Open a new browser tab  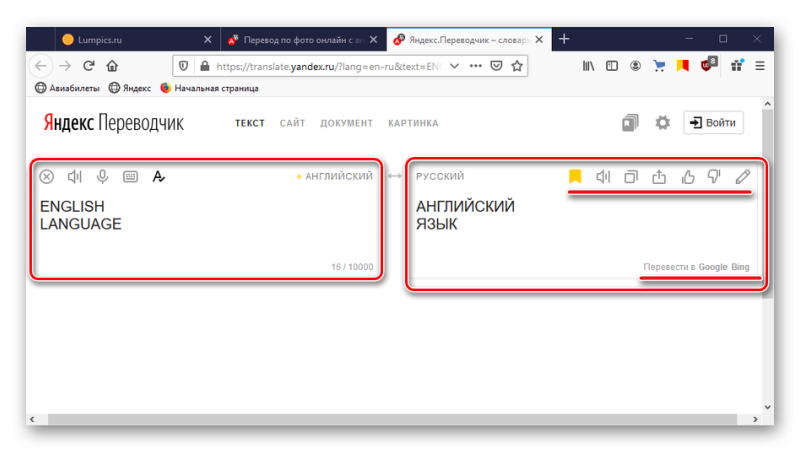click(564, 39)
